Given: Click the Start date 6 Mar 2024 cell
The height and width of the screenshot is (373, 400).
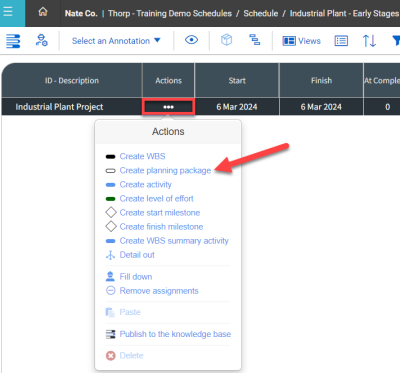Looking at the screenshot, I should coord(237,107).
